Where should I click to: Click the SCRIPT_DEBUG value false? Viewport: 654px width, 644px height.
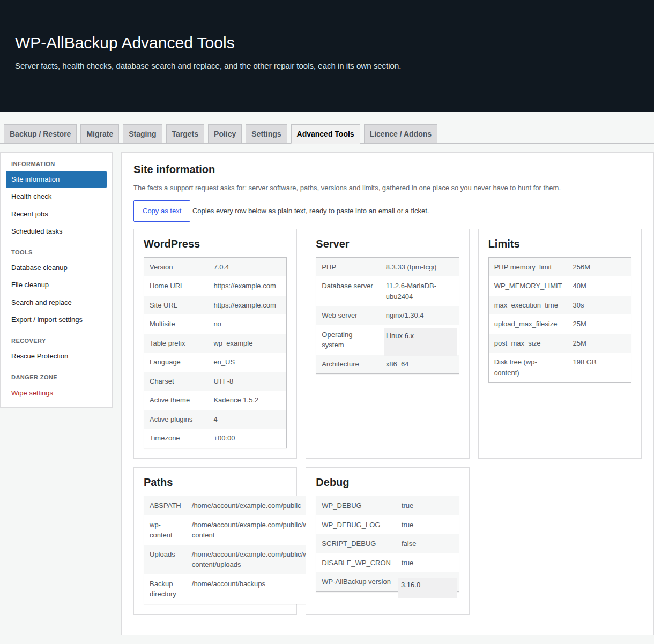pos(408,544)
